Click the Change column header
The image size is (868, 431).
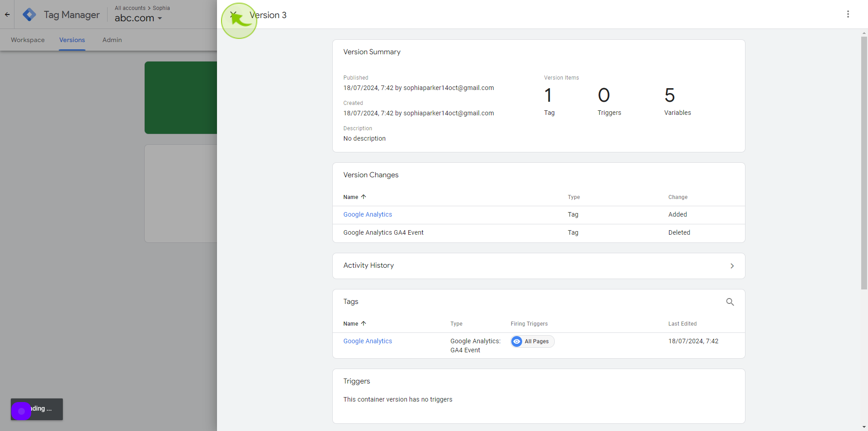coord(678,197)
